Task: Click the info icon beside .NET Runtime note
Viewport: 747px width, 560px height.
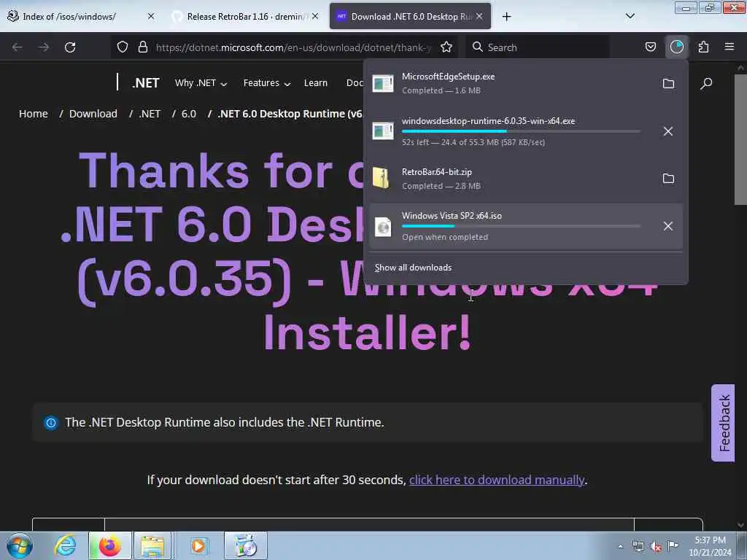Action: tap(51, 422)
